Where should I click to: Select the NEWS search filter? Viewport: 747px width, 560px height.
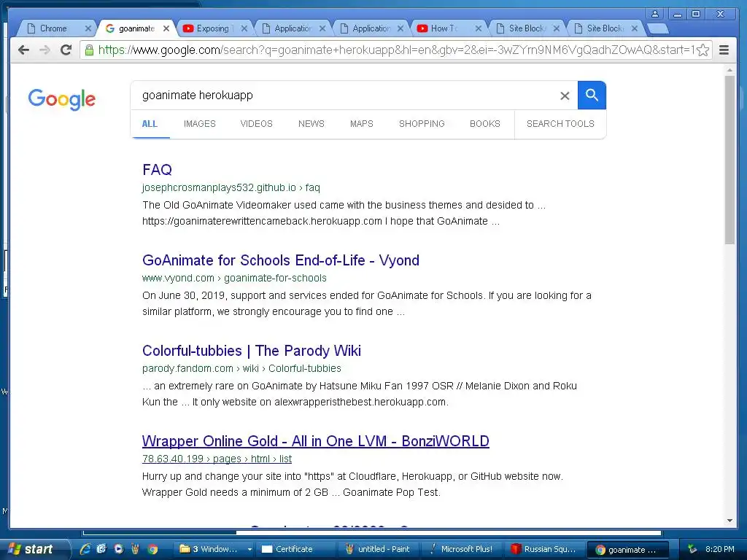(x=311, y=124)
